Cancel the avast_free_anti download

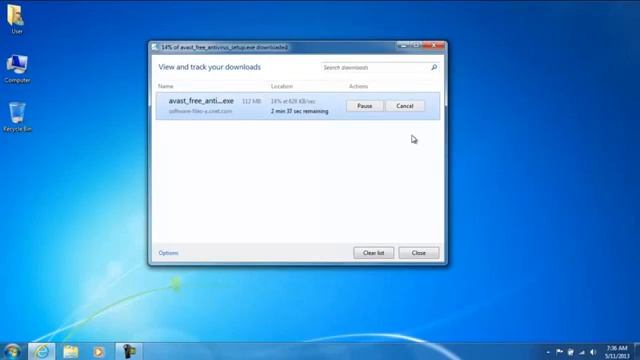coord(405,106)
